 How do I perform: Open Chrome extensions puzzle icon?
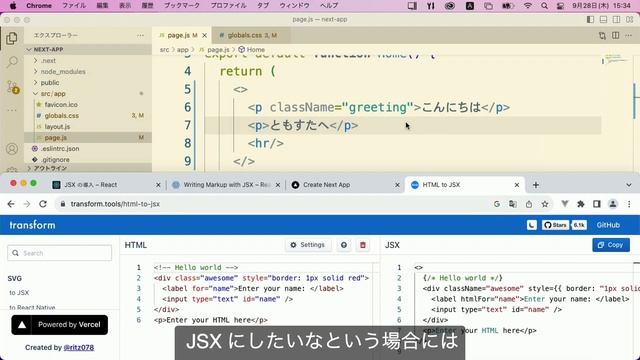tap(580, 204)
